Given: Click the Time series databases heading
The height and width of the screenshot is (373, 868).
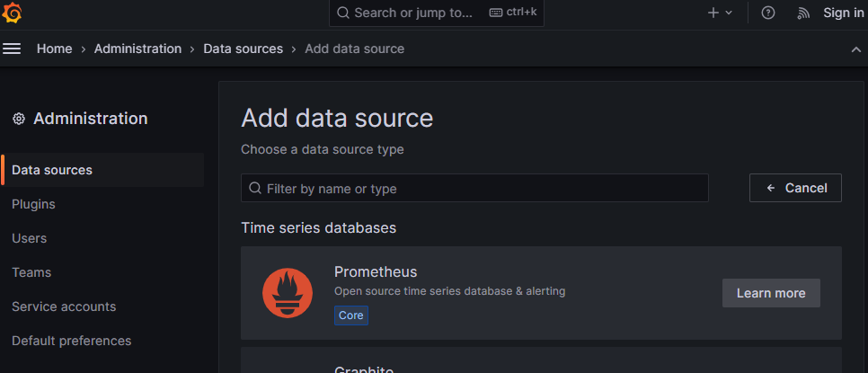Looking at the screenshot, I should pos(319,228).
